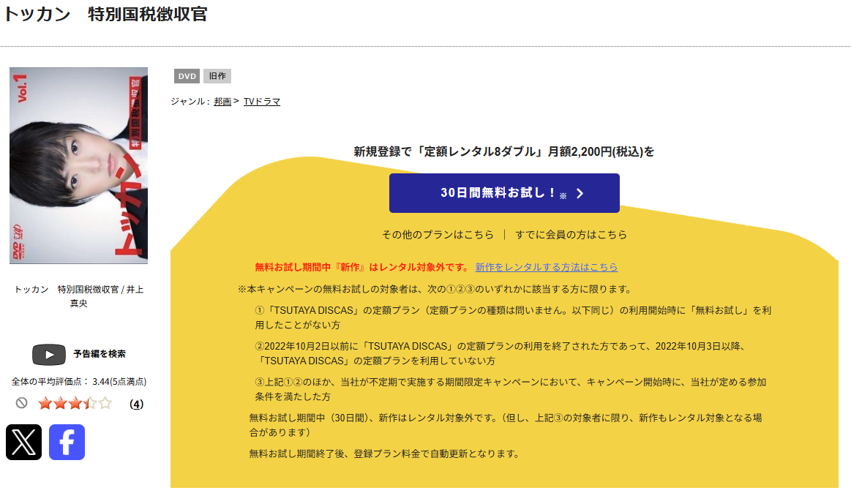Click the X (Twitter) share icon
The height and width of the screenshot is (504, 851).
(x=24, y=442)
